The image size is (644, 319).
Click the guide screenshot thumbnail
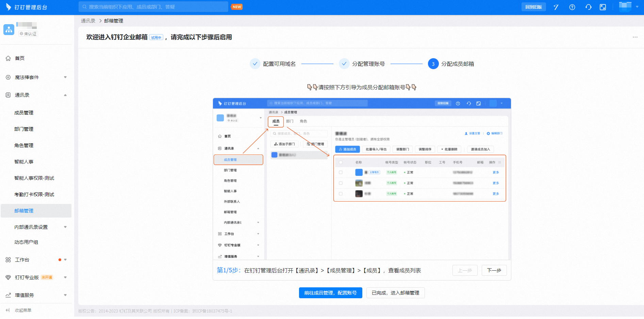pos(362,179)
